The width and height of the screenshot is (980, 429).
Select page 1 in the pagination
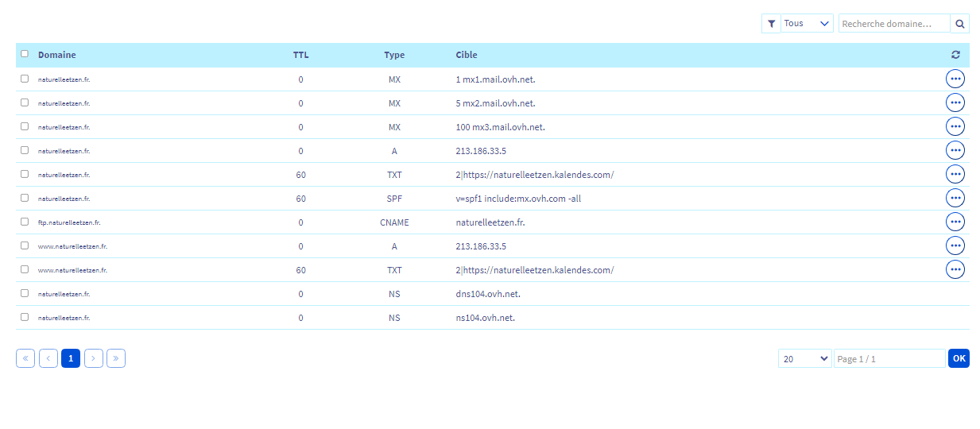(71, 358)
